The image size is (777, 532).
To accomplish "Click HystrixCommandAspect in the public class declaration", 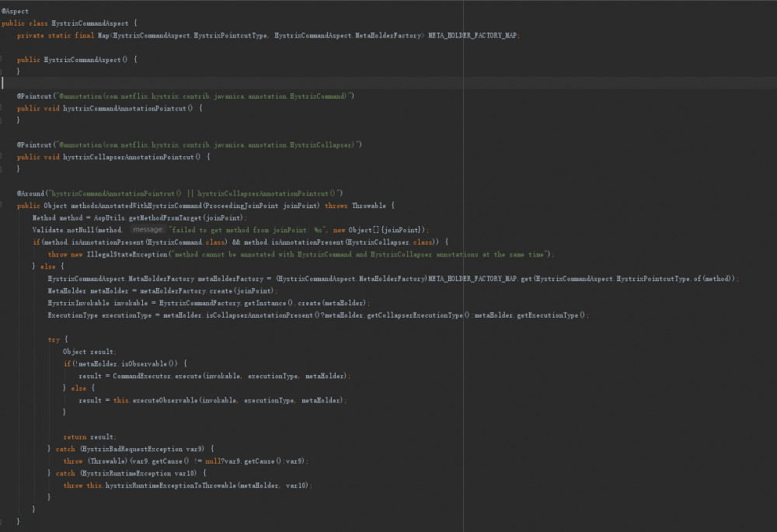I will point(89,23).
